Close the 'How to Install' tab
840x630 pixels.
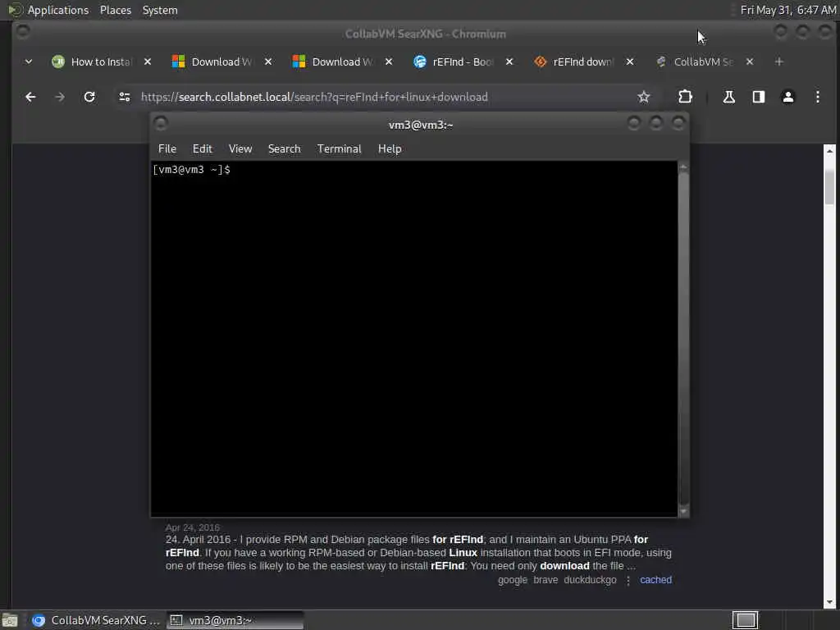click(x=148, y=62)
